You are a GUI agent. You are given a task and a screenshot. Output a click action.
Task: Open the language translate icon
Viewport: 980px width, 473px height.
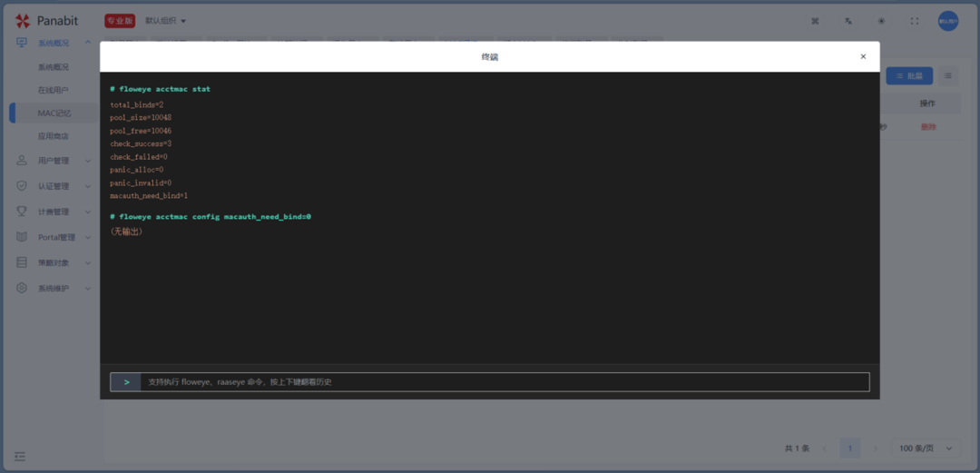[x=848, y=21]
